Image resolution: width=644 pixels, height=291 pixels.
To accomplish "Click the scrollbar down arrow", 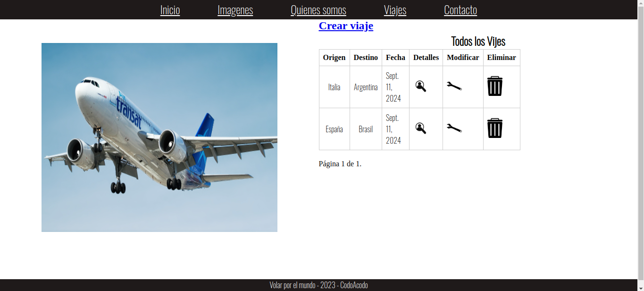I will [641, 287].
